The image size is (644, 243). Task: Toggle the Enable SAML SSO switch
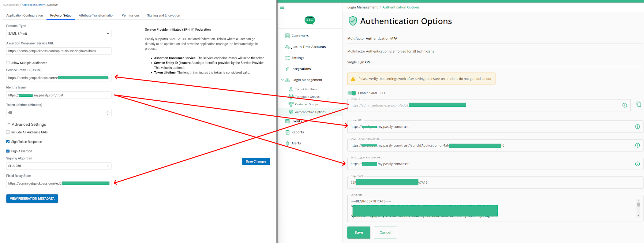(x=352, y=93)
